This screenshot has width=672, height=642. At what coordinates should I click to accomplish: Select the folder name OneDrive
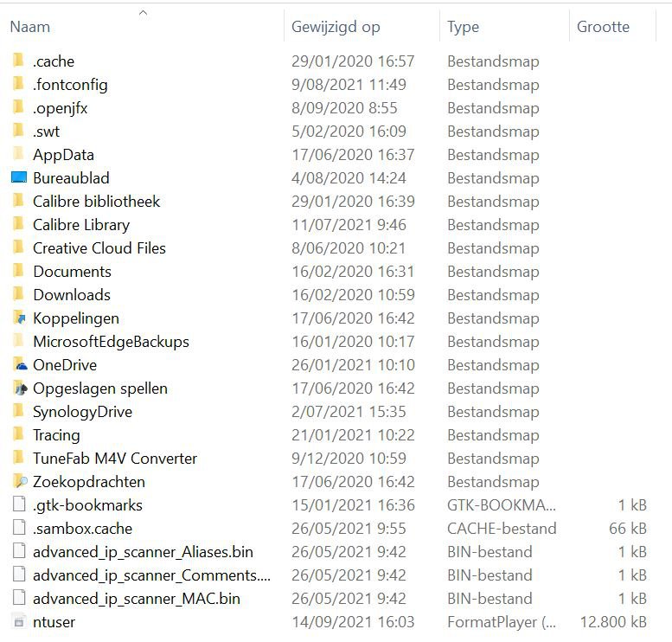point(65,365)
